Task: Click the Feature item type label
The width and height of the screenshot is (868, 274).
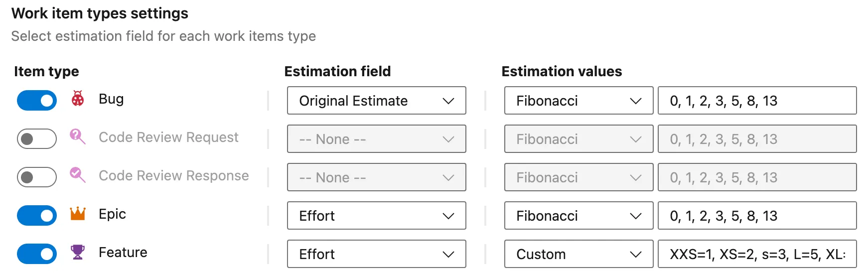Action: pos(123,253)
